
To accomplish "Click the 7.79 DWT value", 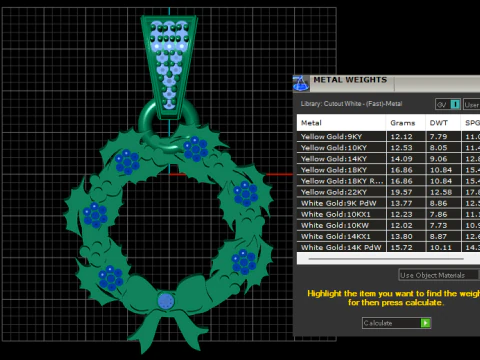I will pos(438,137).
